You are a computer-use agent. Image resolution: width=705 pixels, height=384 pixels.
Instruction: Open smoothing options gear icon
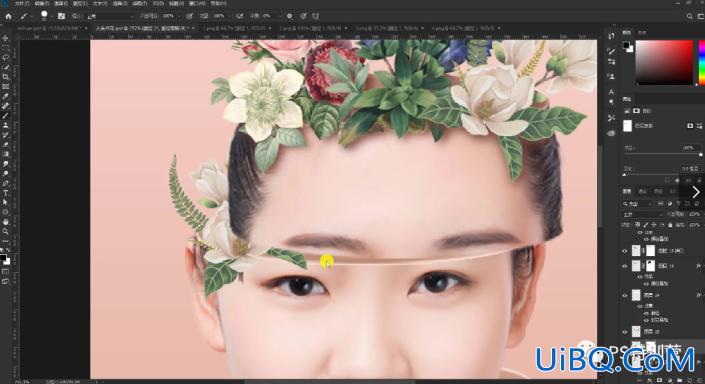290,16
